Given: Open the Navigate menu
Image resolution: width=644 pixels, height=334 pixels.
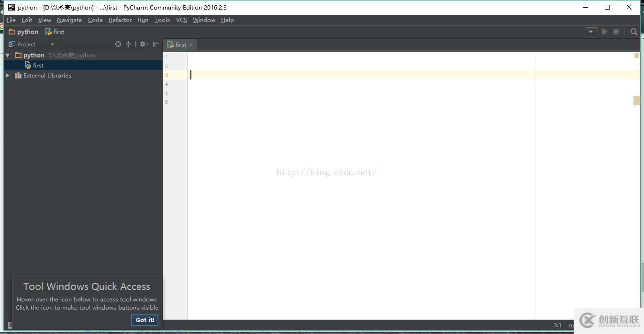Looking at the screenshot, I should pos(69,20).
